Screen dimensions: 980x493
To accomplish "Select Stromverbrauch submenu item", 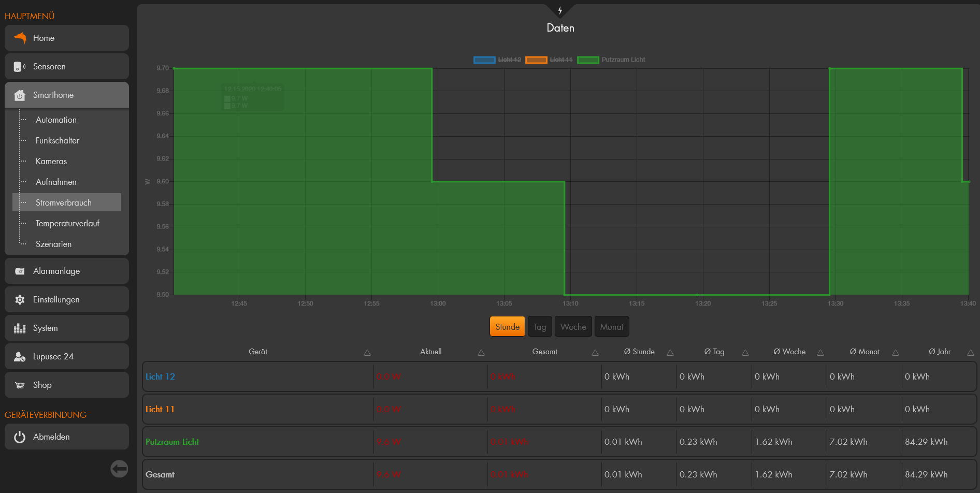I will 67,202.
